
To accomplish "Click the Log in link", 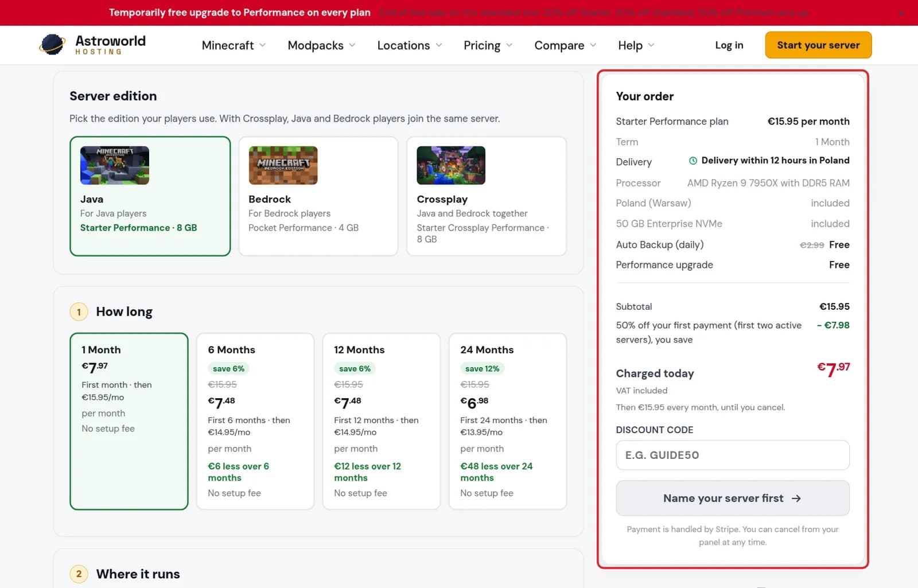I will click(x=729, y=45).
